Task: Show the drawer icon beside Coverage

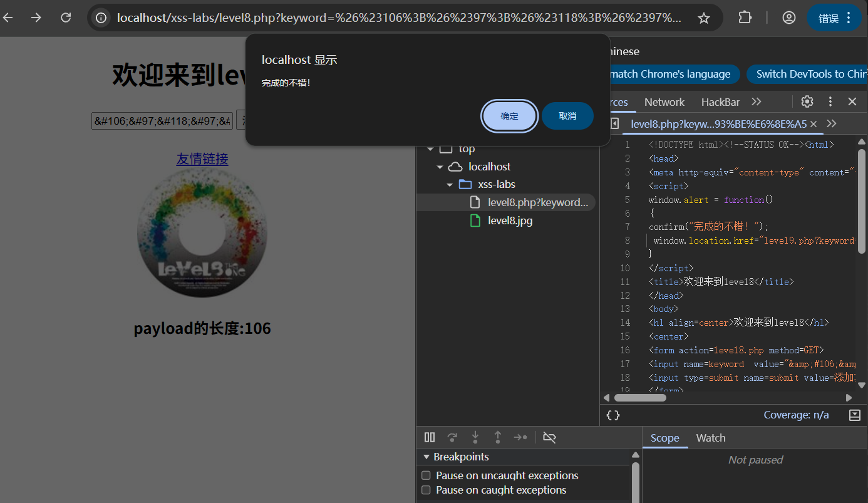Action: 855,415
